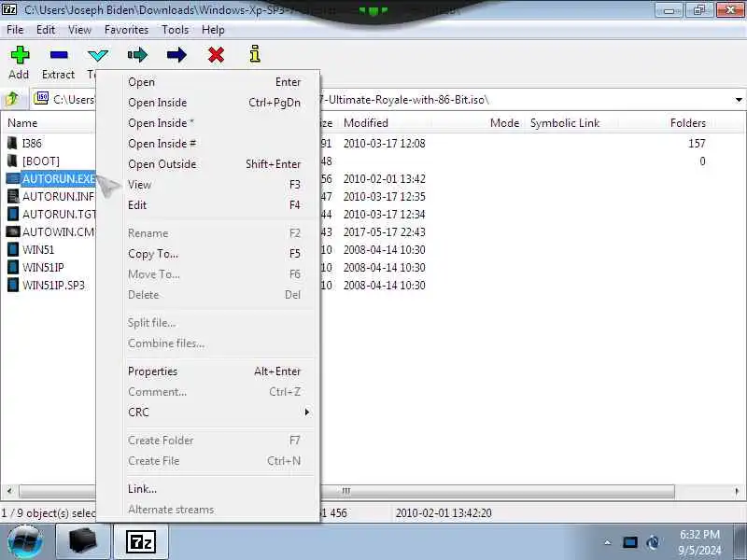
Task: Sort by the Folders column header
Action: (687, 123)
